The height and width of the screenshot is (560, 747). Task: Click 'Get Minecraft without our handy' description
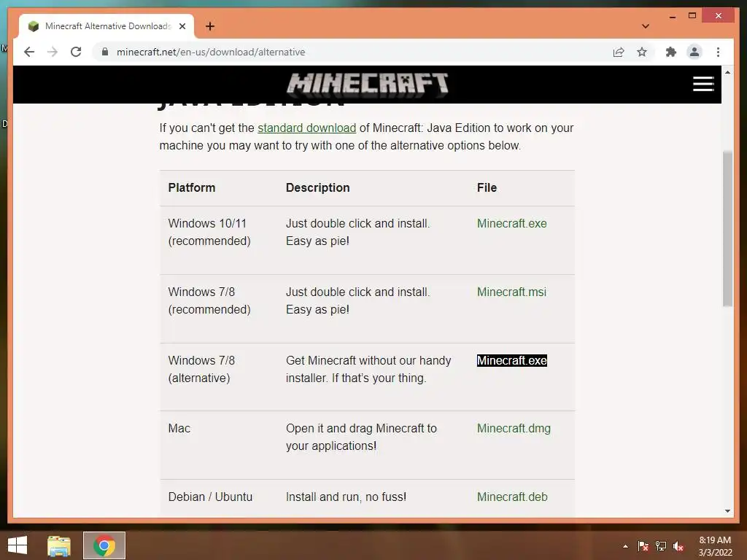[368, 369]
